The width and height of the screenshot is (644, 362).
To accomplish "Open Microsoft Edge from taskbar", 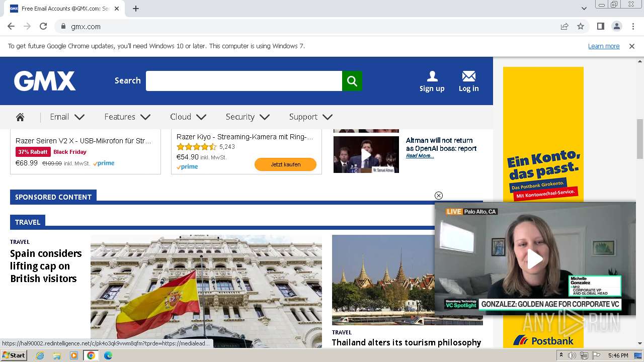I will pyautogui.click(x=108, y=355).
